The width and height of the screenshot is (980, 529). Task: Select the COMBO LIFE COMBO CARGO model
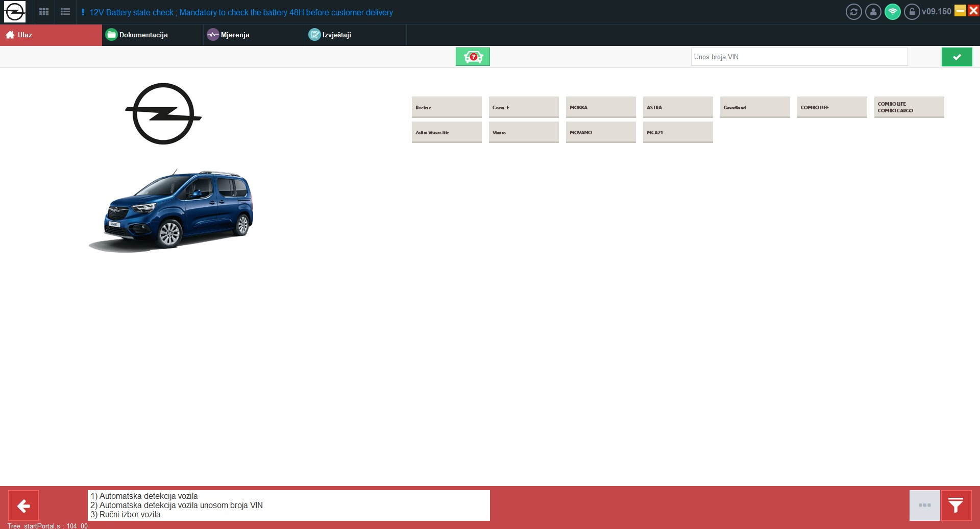tap(909, 107)
